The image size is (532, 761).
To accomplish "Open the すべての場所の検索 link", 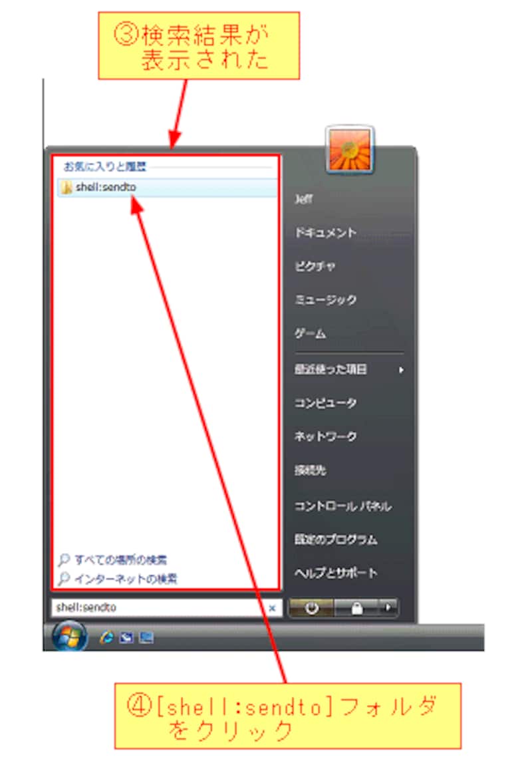I will tap(121, 560).
